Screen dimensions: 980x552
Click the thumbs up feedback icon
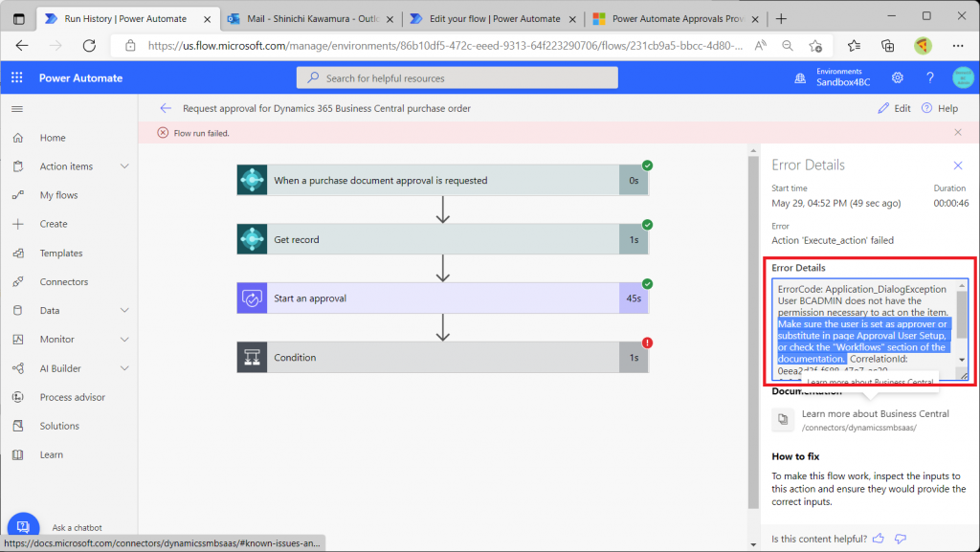coord(879,539)
